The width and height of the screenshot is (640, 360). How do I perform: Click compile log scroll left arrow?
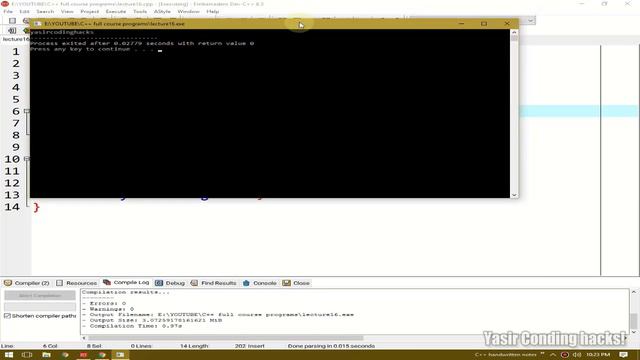(x=84, y=338)
